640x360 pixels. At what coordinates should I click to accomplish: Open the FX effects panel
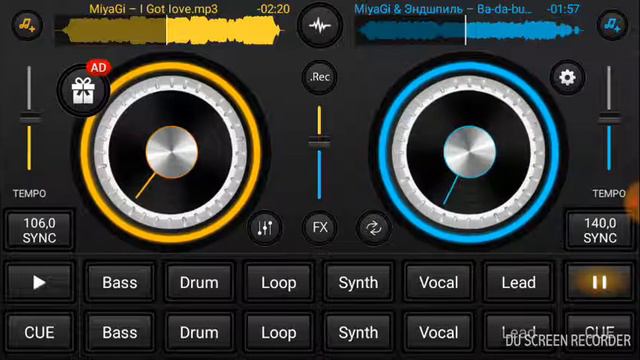[x=320, y=228]
